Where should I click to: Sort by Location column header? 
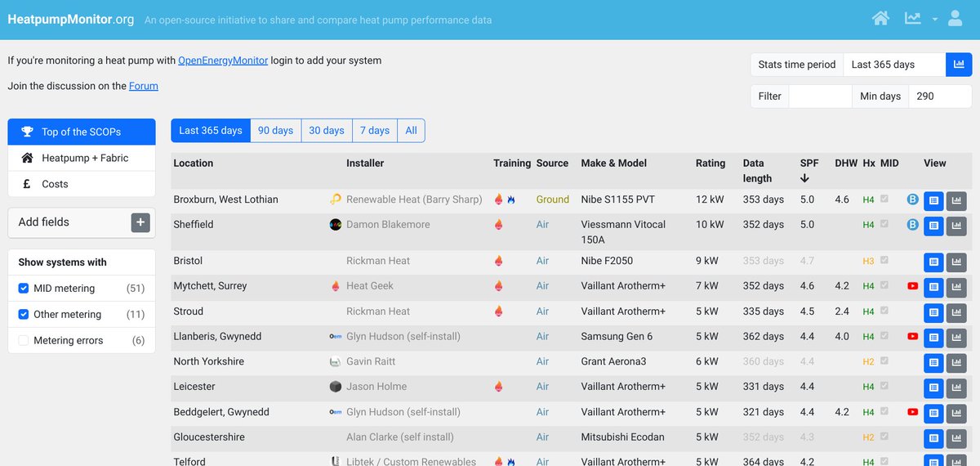[194, 164]
